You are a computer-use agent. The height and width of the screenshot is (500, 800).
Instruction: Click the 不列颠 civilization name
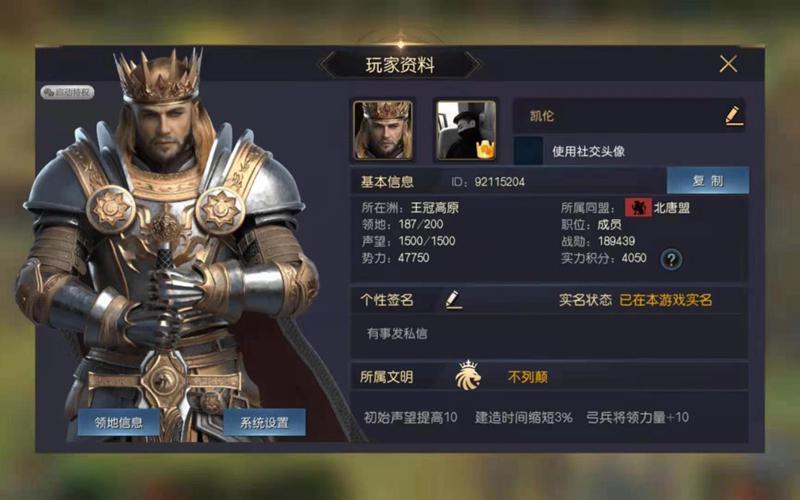pos(528,377)
